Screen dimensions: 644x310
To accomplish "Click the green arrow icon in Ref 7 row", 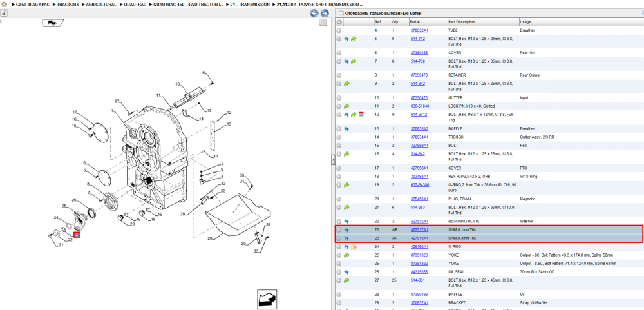I will (354, 61).
